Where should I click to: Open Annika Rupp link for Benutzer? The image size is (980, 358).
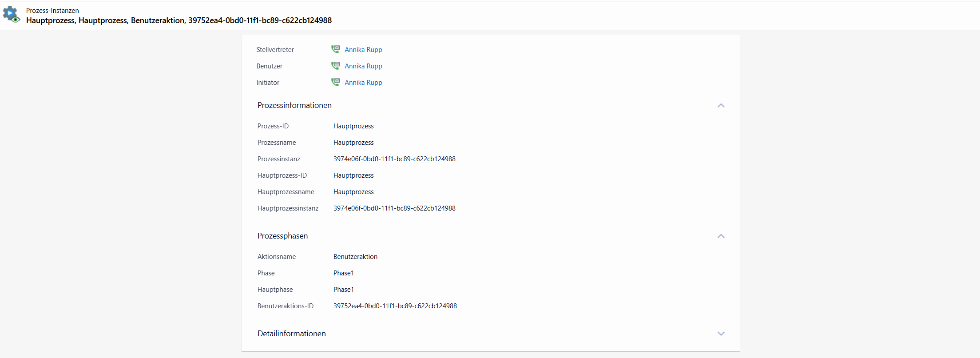[363, 66]
